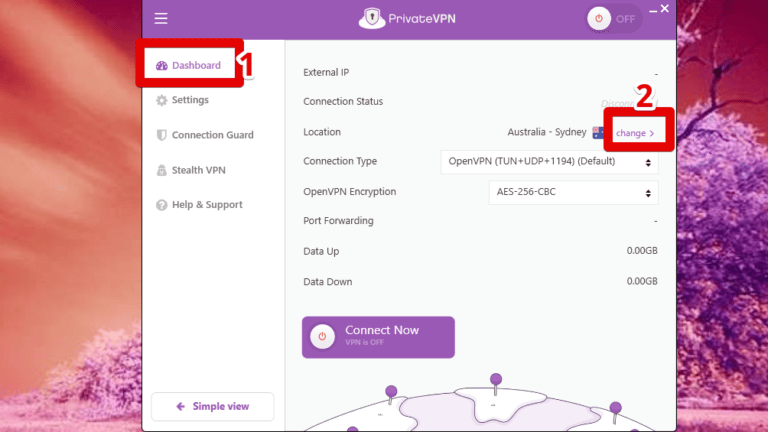
Task: Open the Dashboard tab
Action: pos(189,65)
